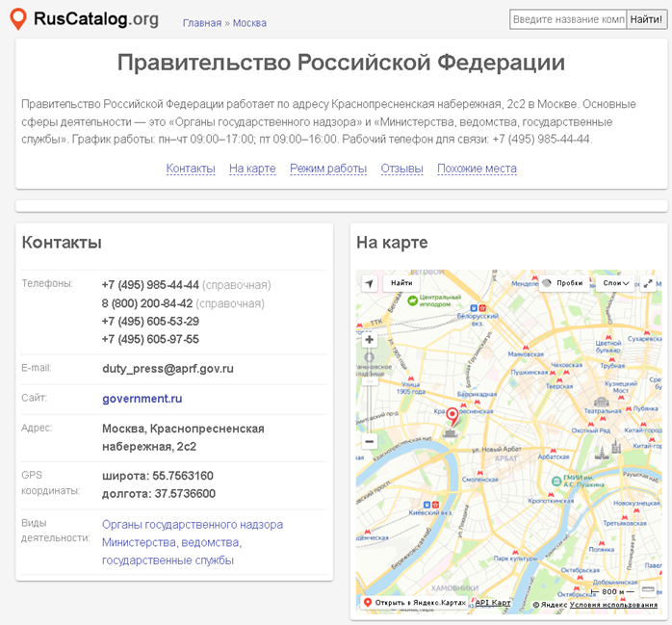This screenshot has width=672, height=625.
Task: Click the ХАМОВНИКИ district label on map
Action: (454, 587)
